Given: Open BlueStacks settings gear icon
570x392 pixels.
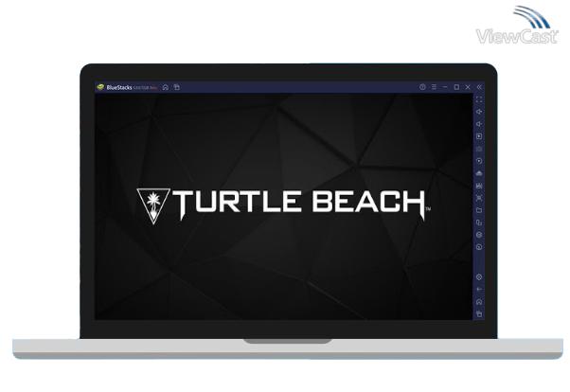Looking at the screenshot, I should coord(479,277).
